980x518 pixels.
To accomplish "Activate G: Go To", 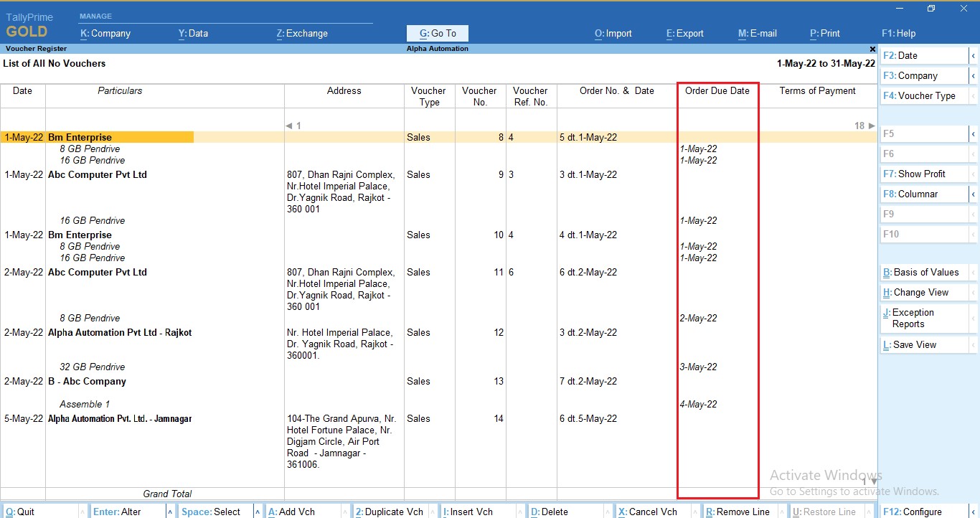I will pos(437,33).
